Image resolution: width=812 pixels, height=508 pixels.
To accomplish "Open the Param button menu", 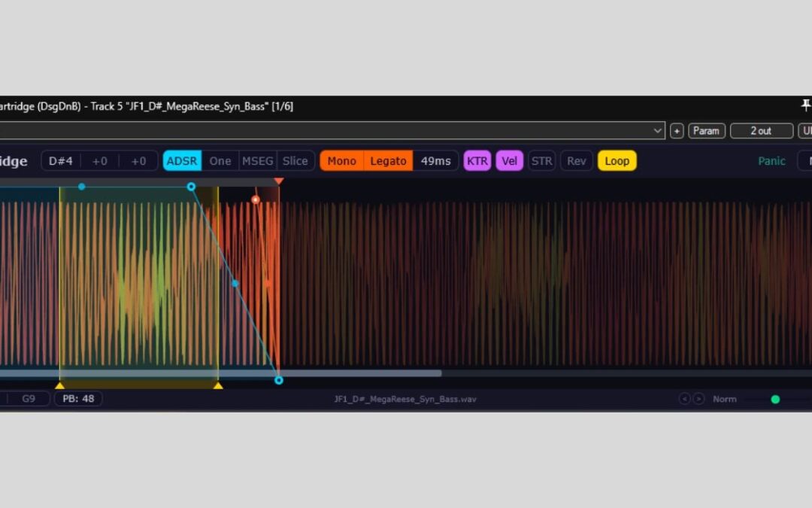I will tap(706, 131).
